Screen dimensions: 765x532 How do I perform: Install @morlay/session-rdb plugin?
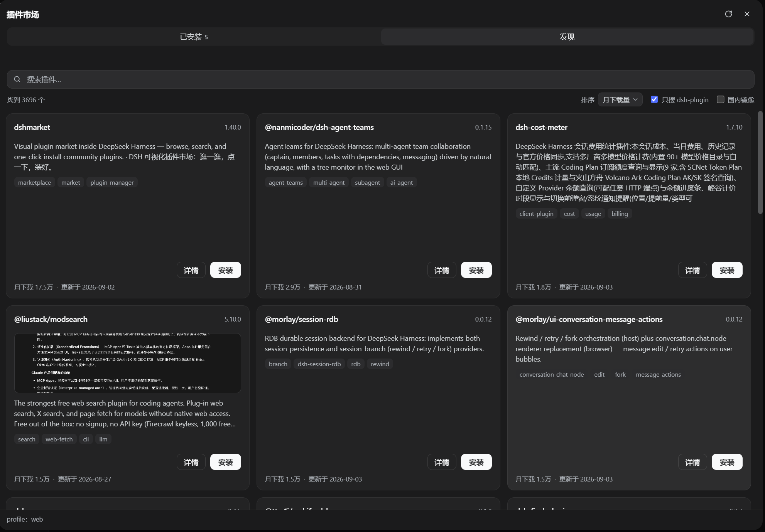pos(476,462)
